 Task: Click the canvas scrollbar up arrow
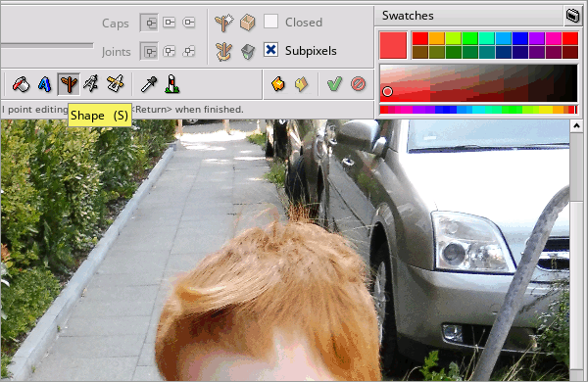click(x=576, y=126)
